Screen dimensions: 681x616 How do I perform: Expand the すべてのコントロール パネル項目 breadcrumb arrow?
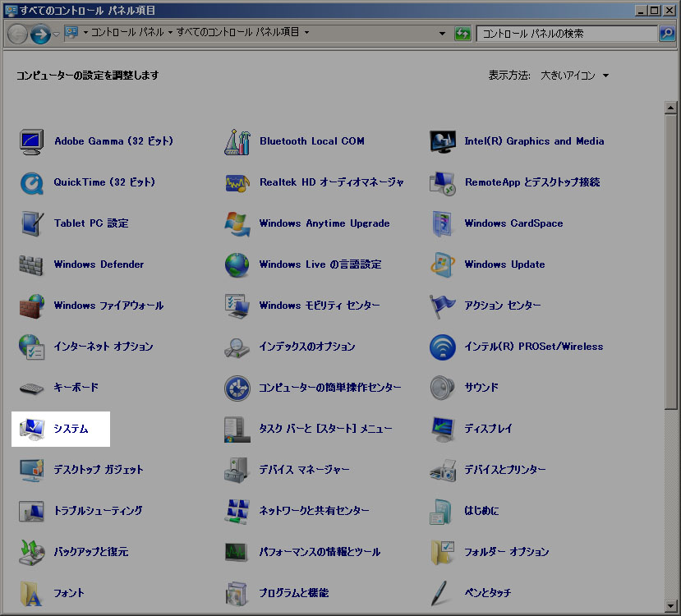(x=306, y=32)
